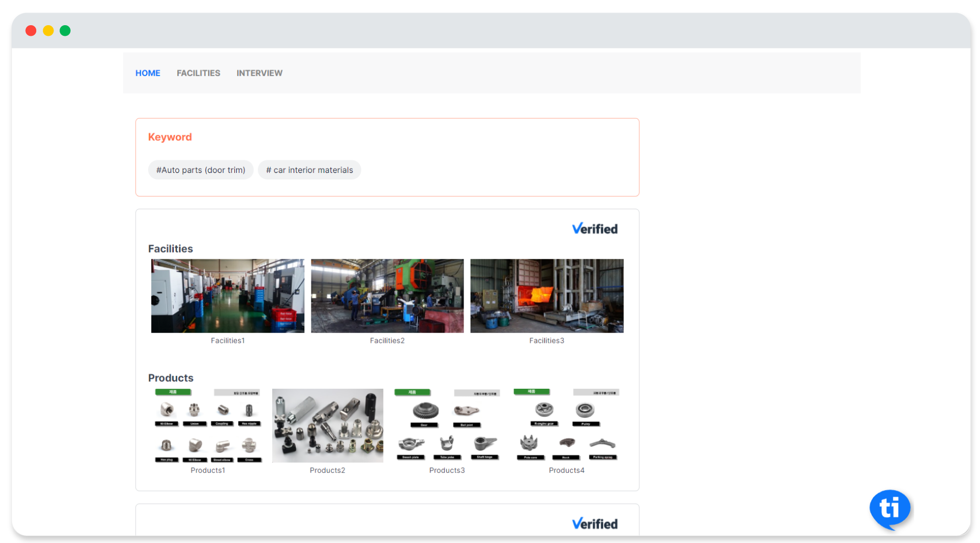980x543 pixels.
Task: Select the #Auto parts (door trim) keyword tag
Action: (x=201, y=170)
